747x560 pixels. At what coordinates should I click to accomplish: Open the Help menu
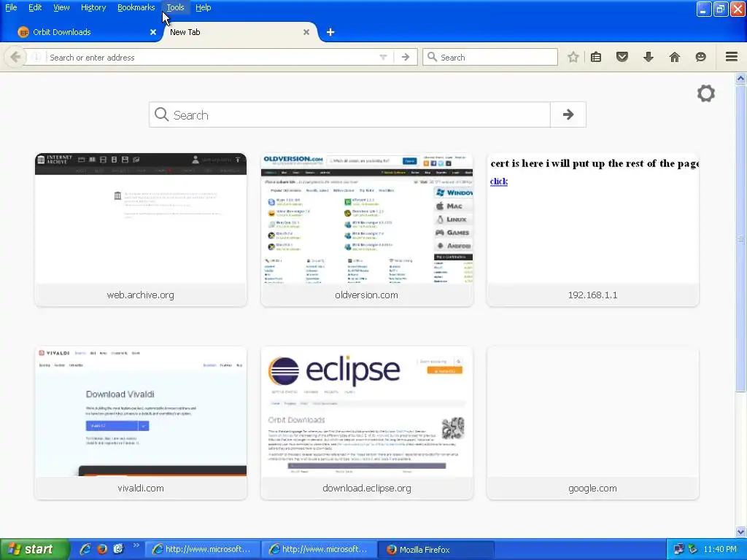click(x=203, y=7)
